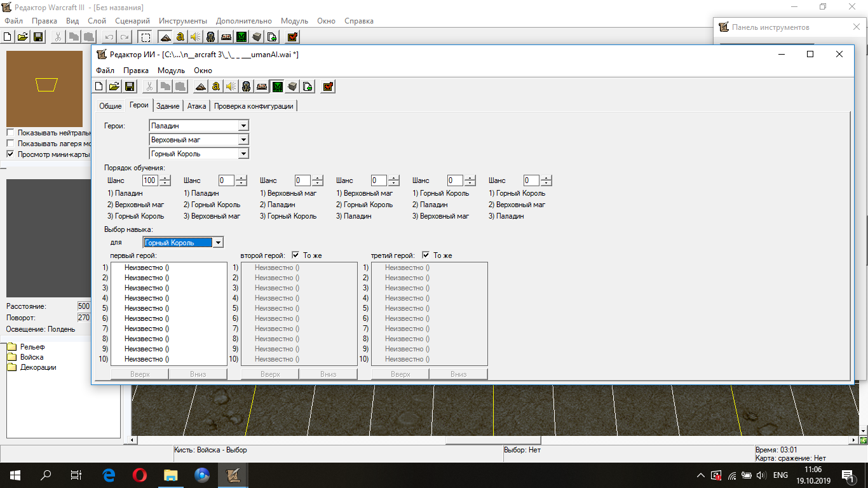
Task: Click the Расстояние input field
Action: (84, 306)
